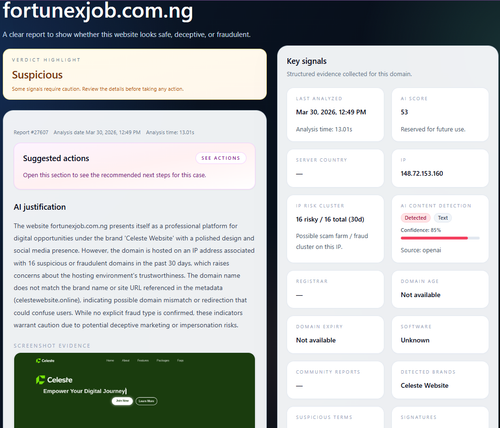Click the small Celeste logo in screenshot navbar
The height and width of the screenshot is (428, 500).
tap(45, 361)
